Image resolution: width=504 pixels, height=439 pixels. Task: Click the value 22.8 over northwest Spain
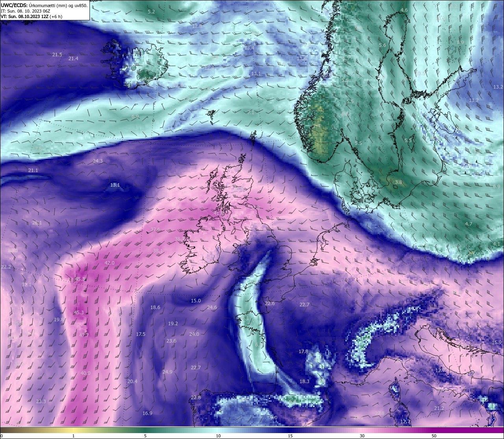click(x=196, y=397)
